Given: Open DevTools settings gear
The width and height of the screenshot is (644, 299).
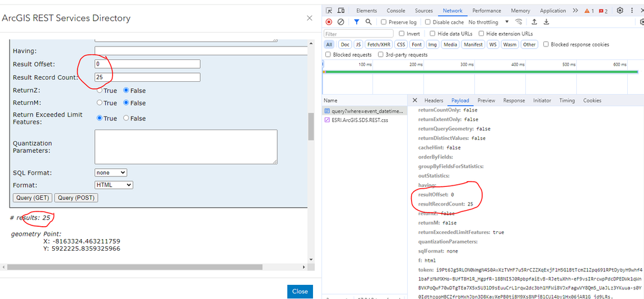Looking at the screenshot, I should [x=619, y=11].
